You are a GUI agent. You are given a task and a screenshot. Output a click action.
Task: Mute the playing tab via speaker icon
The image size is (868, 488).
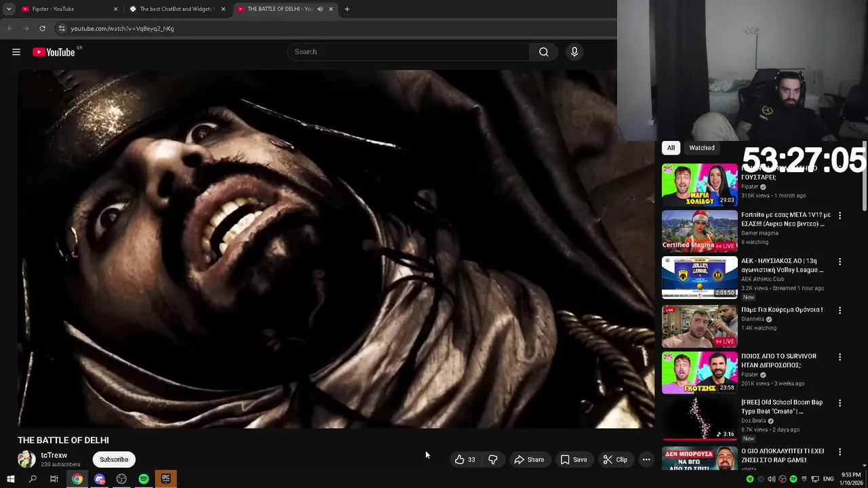(320, 9)
